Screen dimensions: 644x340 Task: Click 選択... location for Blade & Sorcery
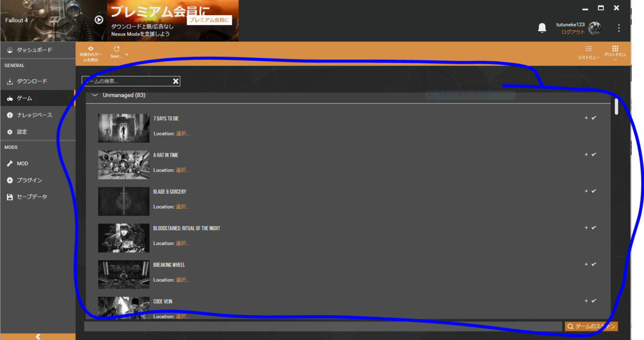183,207
